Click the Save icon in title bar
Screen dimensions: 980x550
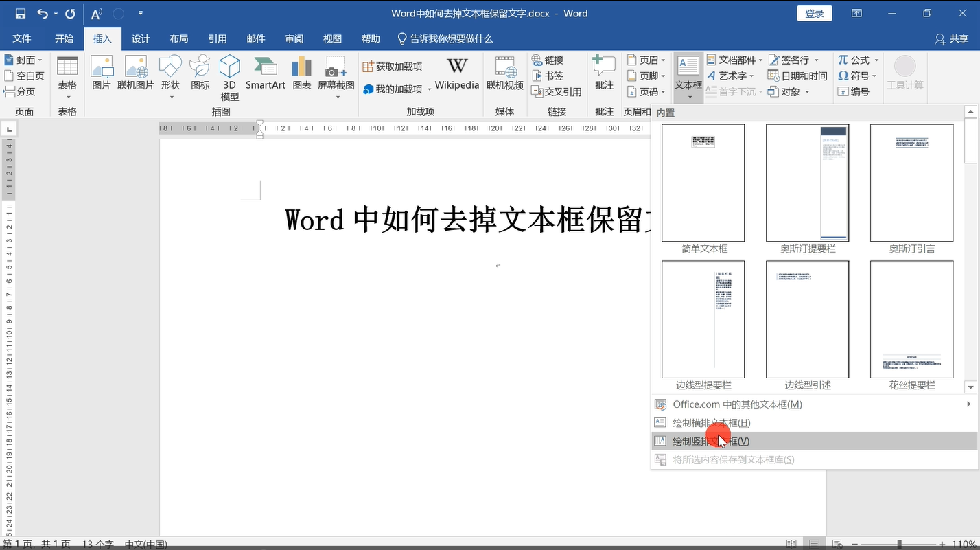(x=20, y=13)
